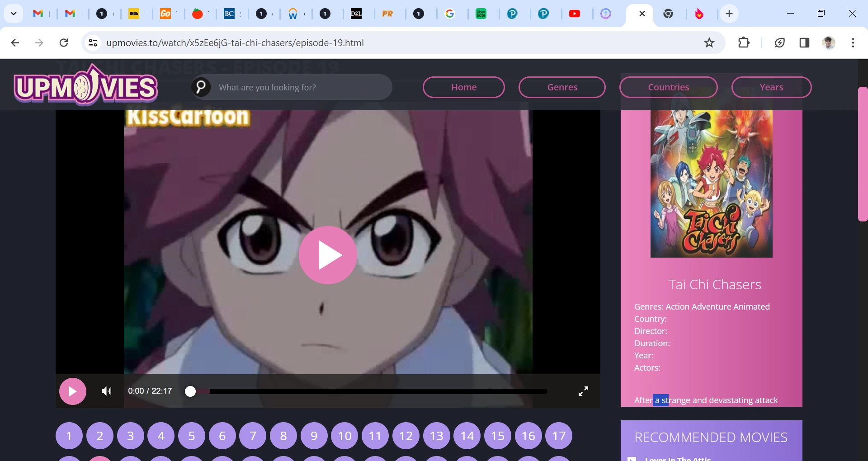Click the pink page scrollbar thumb
The image size is (868, 461).
click(863, 154)
